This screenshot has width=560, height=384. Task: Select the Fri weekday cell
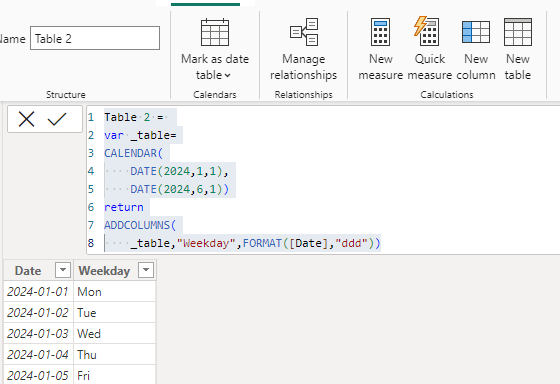(115, 375)
